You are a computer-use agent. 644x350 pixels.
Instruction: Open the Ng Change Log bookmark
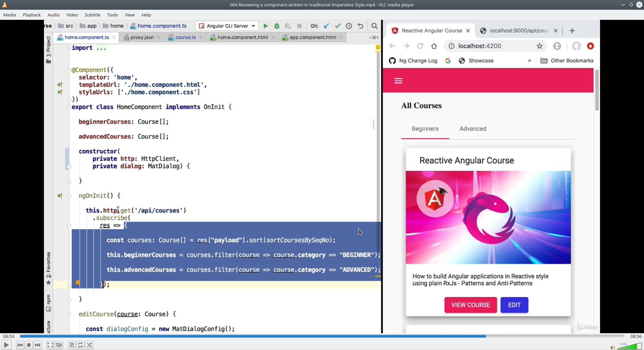413,61
